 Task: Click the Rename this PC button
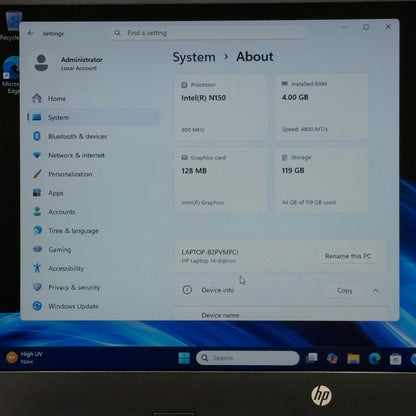point(348,256)
